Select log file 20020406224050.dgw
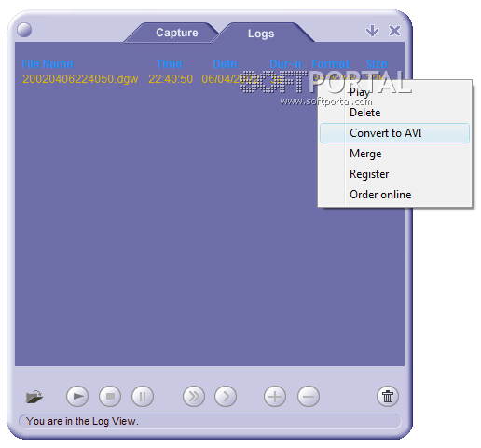This screenshot has width=481, height=448. click(x=80, y=79)
